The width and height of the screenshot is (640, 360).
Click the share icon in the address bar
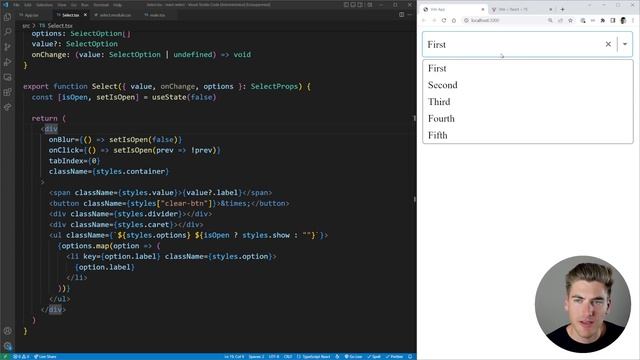coord(560,20)
